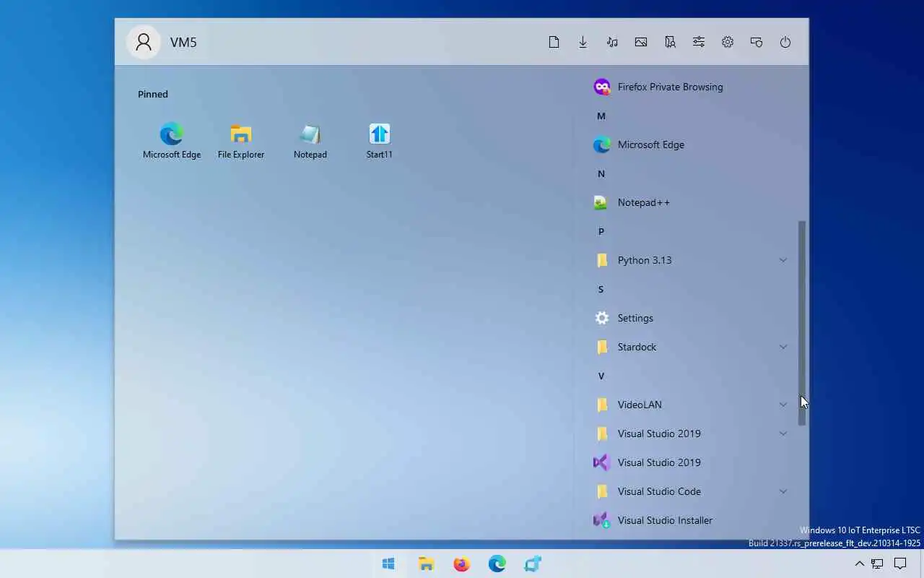Image resolution: width=924 pixels, height=578 pixels.
Task: Click the light-blue taskbar icon next to Edge
Action: 533,564
